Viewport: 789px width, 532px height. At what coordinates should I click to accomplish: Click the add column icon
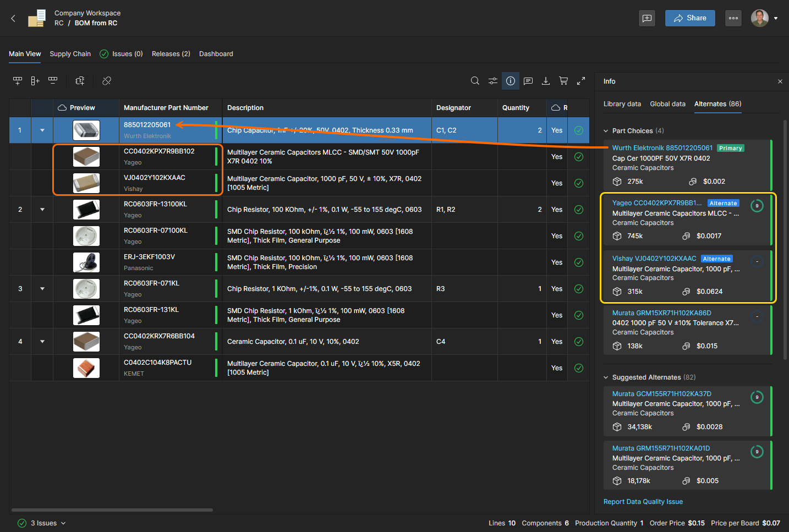click(x=35, y=81)
